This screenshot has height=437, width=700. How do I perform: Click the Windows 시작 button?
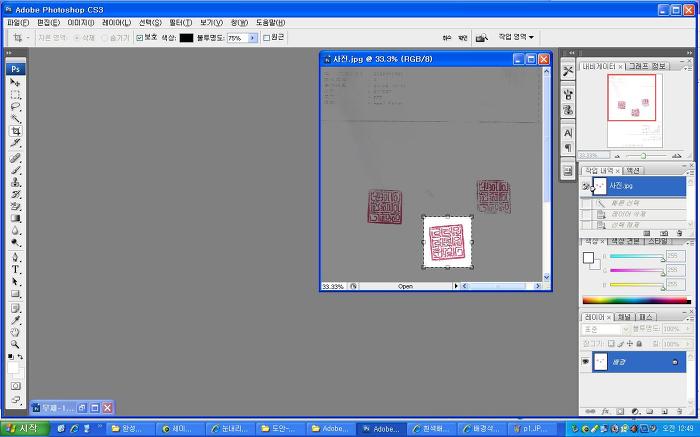point(22,429)
